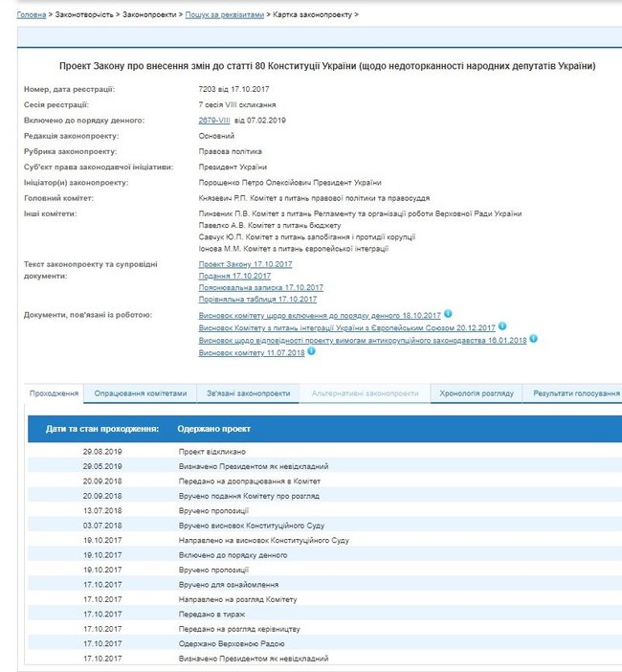Open Подання 17.10.2017 document

(234, 276)
